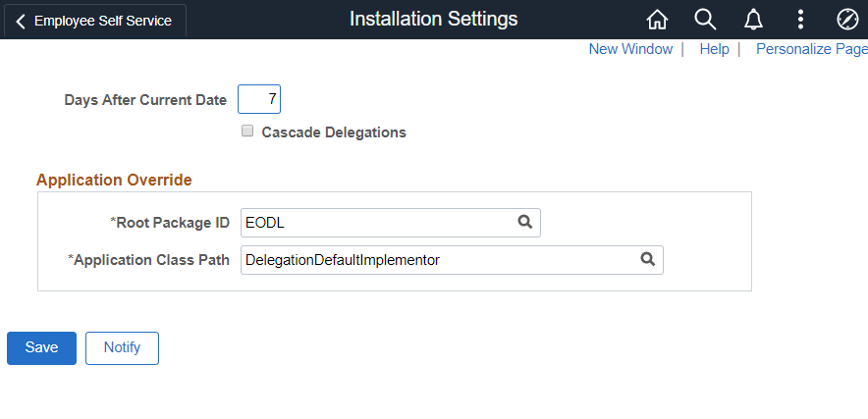868x419 pixels.
Task: Open the Personalize Page link
Action: pyautogui.click(x=811, y=49)
